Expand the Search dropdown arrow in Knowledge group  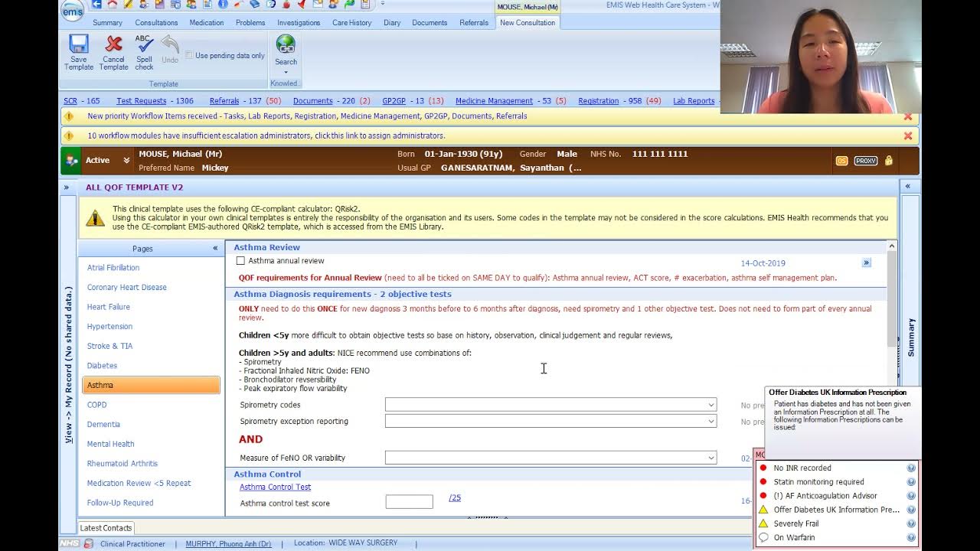(286, 73)
